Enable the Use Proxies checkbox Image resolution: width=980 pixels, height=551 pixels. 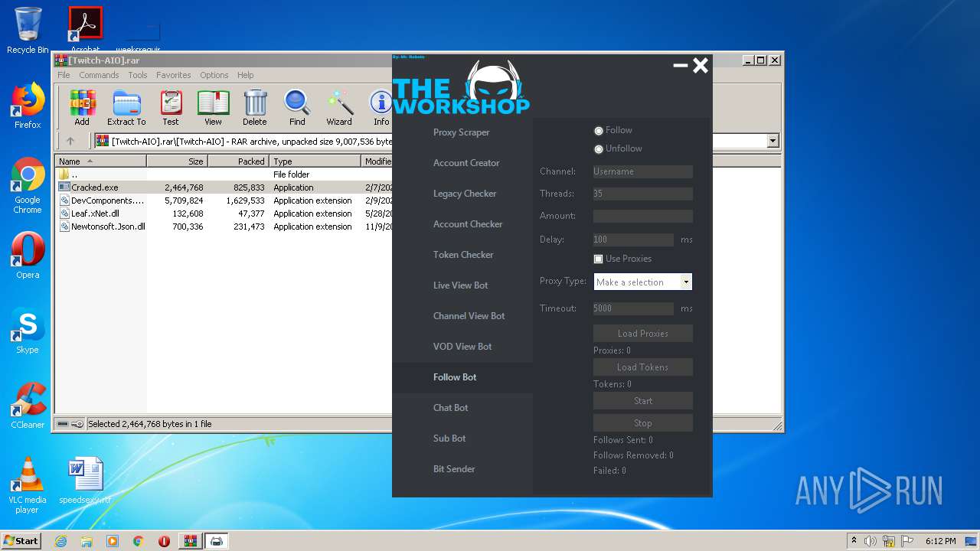[x=599, y=259]
